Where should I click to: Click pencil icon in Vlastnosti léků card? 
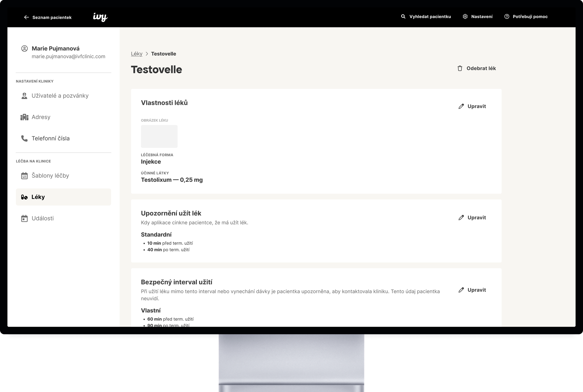(x=461, y=106)
